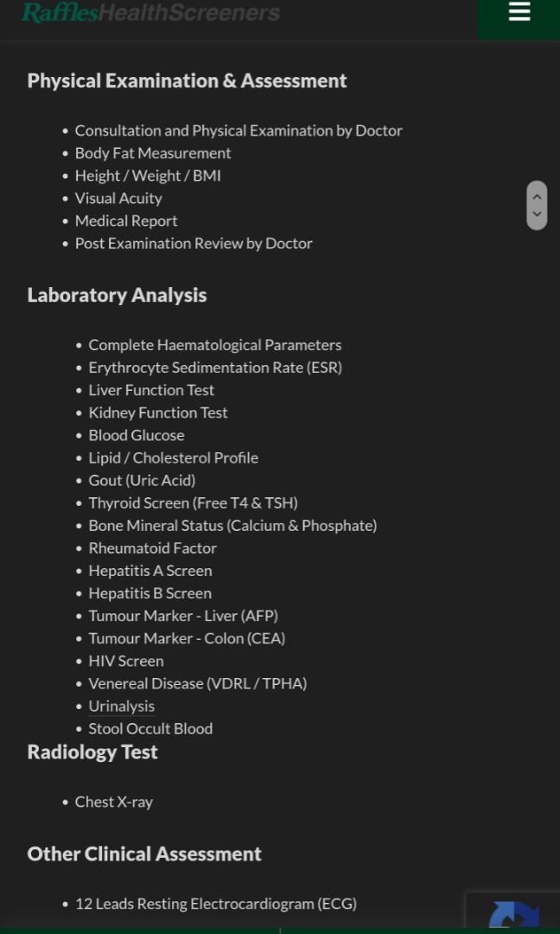Select the Thyroid Screen (Free T4 & TSH) item
Image resolution: width=560 pixels, height=934 pixels.
193,502
